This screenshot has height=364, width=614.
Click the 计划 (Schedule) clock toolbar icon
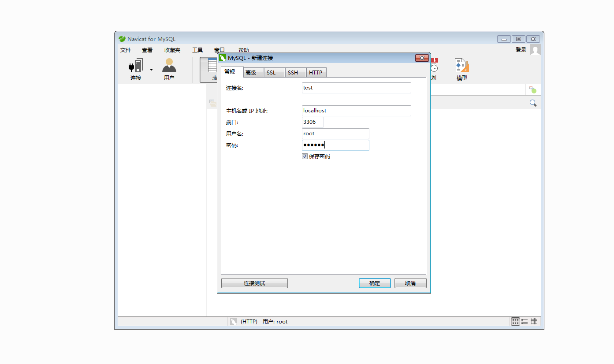click(x=434, y=66)
